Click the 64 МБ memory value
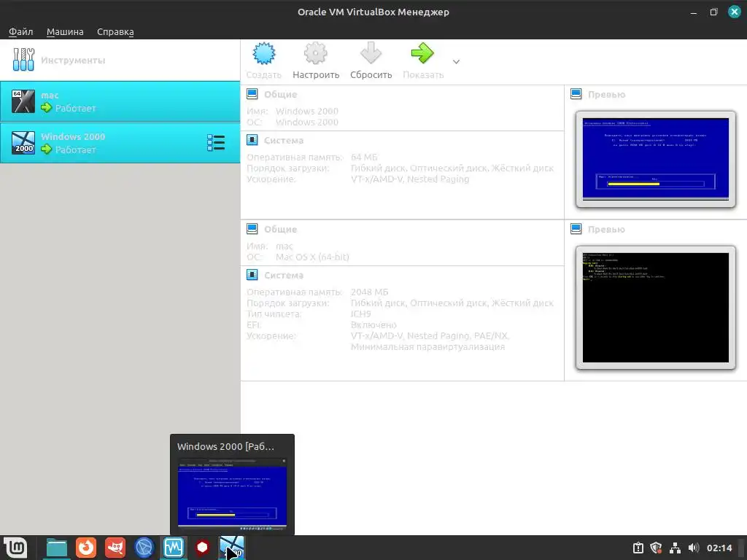The height and width of the screenshot is (560, 747). [x=364, y=157]
